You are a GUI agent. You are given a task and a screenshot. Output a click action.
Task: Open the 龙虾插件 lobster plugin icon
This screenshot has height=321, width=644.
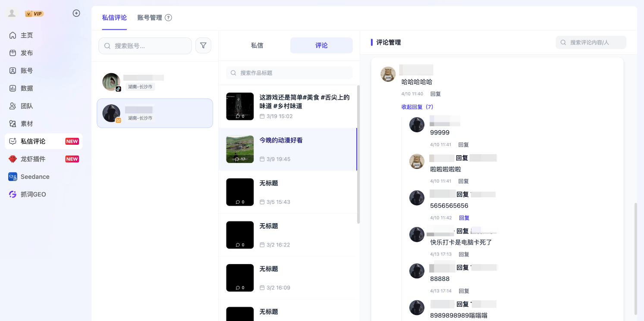[13, 159]
